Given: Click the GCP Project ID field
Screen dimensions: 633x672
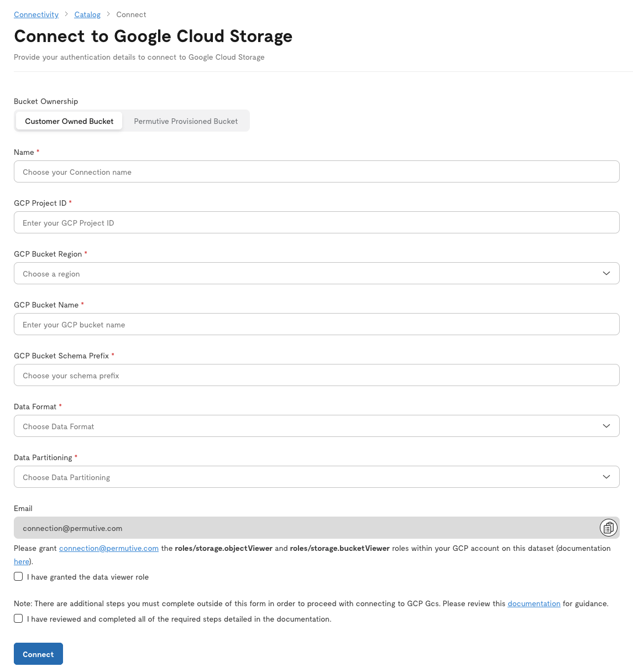Looking at the screenshot, I should click(316, 222).
